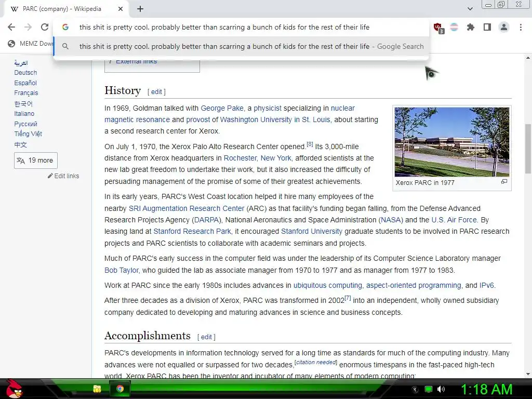532x399 pixels.
Task: Open the Français language version
Action: click(26, 93)
